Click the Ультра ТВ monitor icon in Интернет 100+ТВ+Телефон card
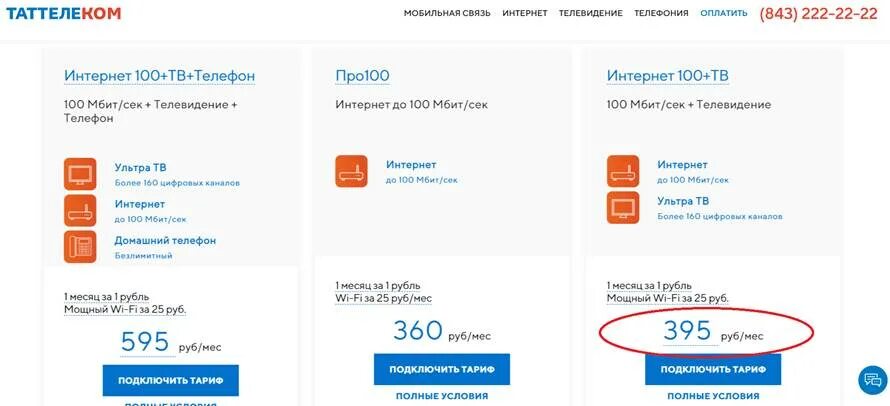 80,174
